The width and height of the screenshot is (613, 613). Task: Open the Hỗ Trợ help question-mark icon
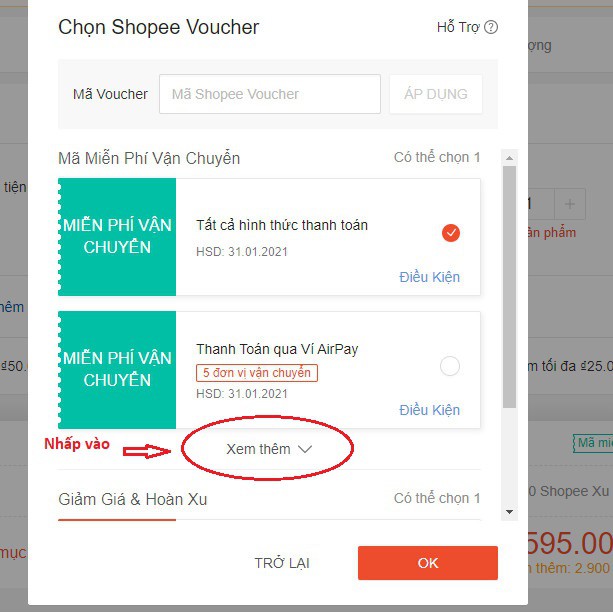(491, 27)
